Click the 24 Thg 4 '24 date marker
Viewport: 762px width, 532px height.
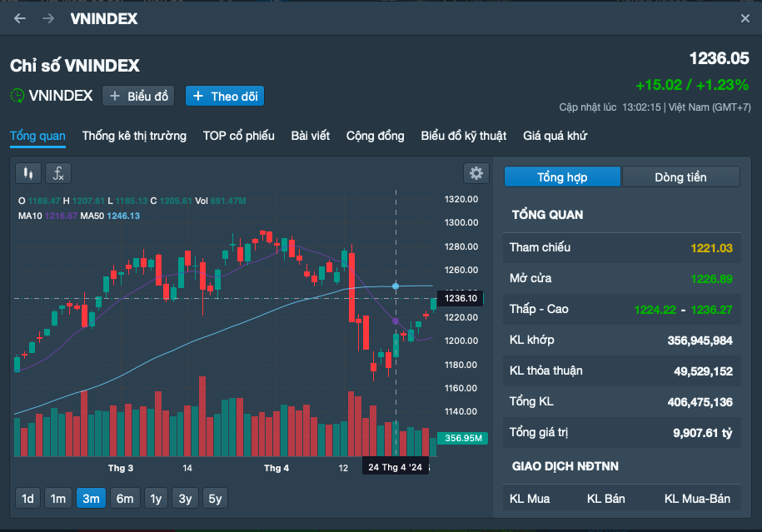pos(395,467)
